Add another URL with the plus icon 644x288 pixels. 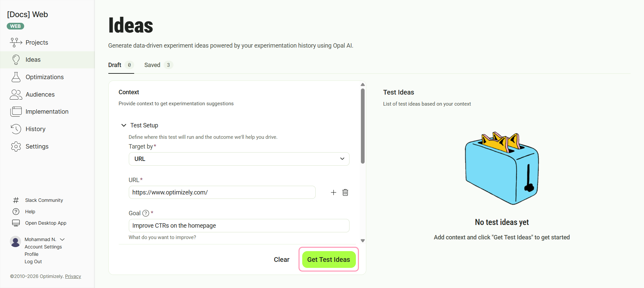coord(333,192)
